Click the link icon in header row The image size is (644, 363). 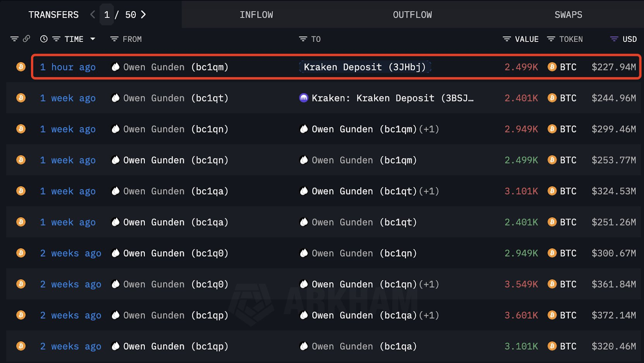[27, 39]
